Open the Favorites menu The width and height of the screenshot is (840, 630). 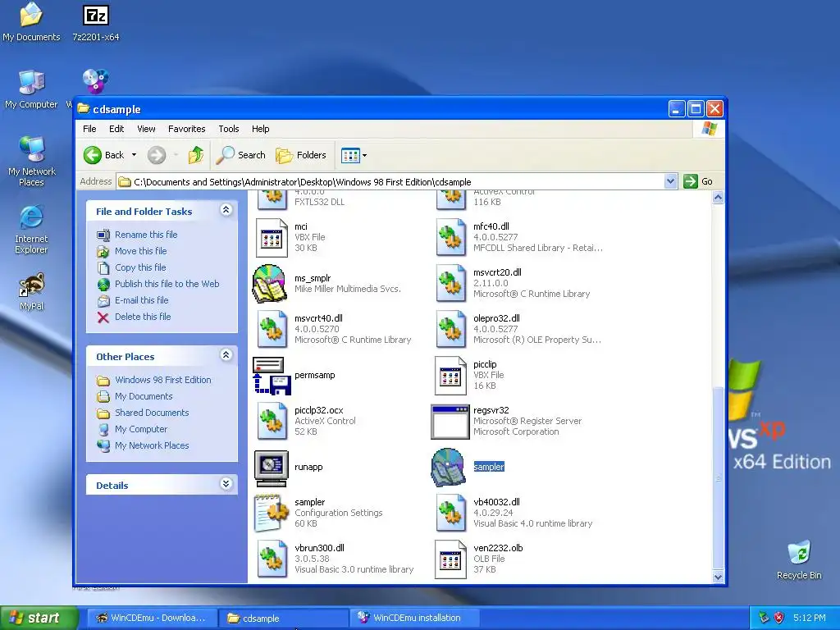click(186, 129)
